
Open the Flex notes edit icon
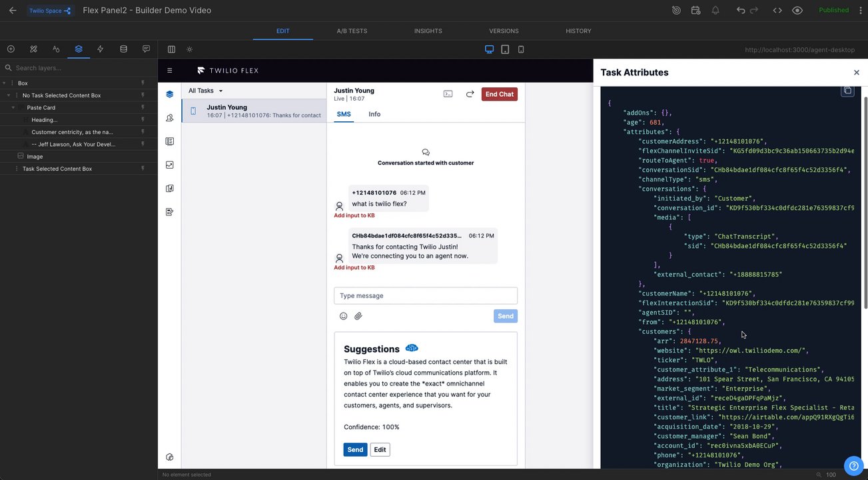169,212
